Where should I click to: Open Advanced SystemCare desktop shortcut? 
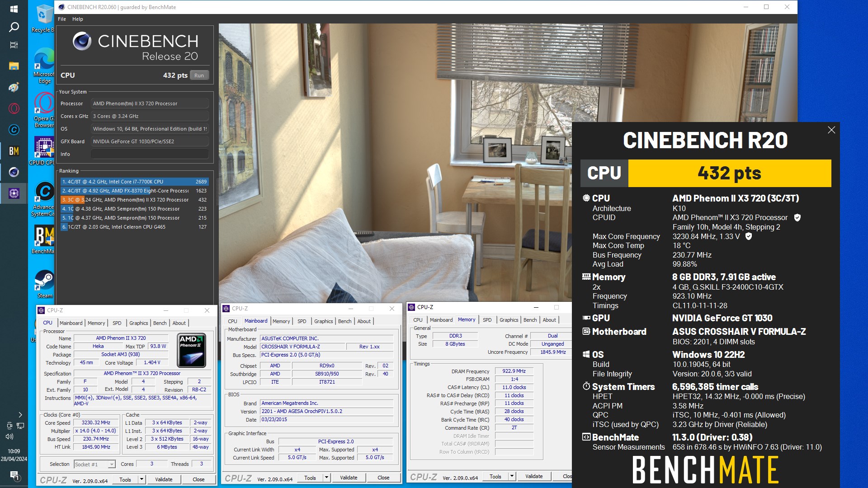(44, 199)
